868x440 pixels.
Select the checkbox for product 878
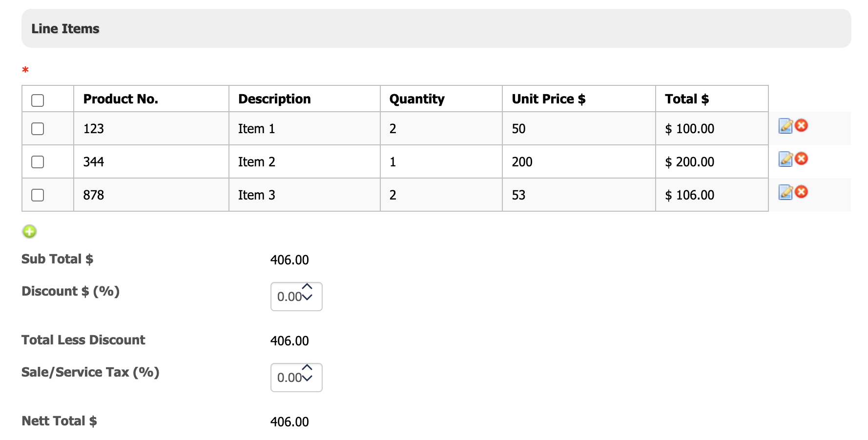[x=38, y=195]
